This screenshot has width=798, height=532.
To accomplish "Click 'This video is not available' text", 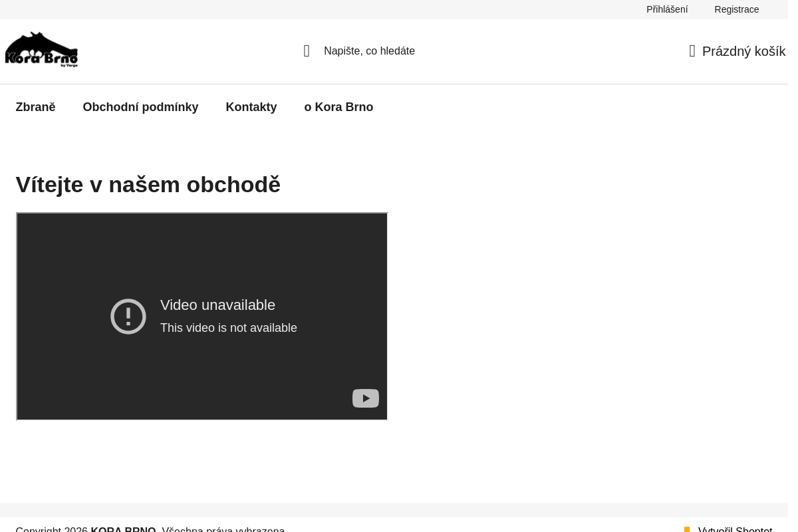I will tap(229, 328).
